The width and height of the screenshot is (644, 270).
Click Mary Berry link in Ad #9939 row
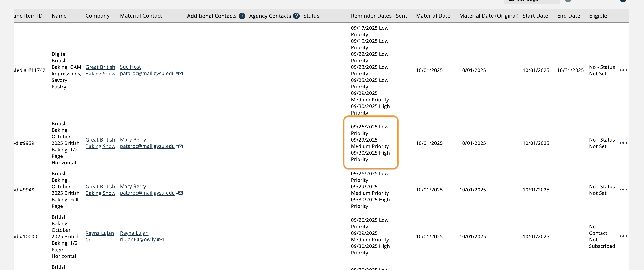[133, 139]
